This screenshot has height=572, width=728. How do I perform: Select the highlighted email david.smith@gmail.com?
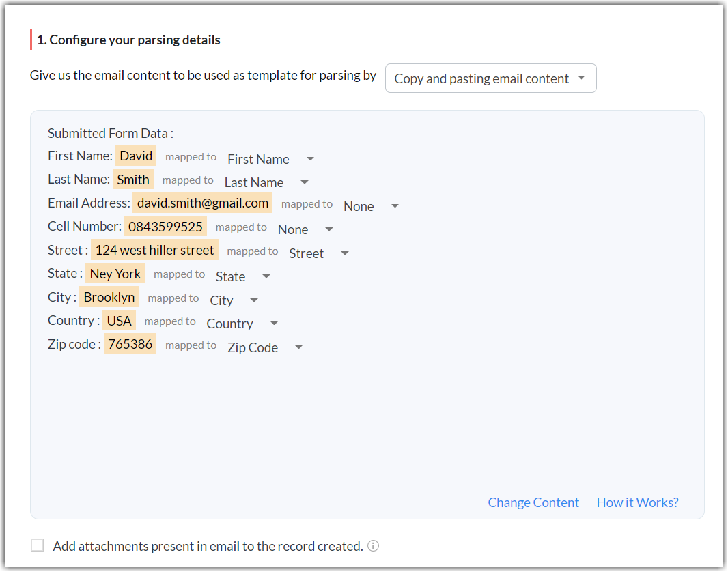[203, 203]
